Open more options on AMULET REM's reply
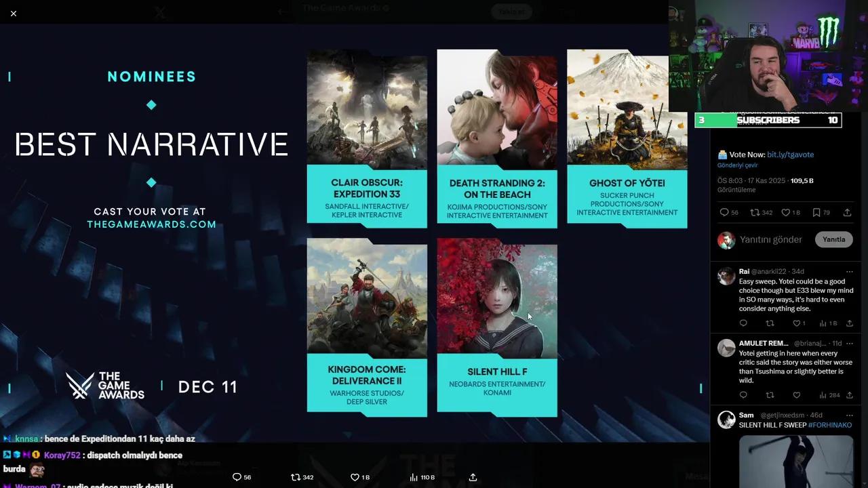Viewport: 868px width, 488px height. (849, 344)
